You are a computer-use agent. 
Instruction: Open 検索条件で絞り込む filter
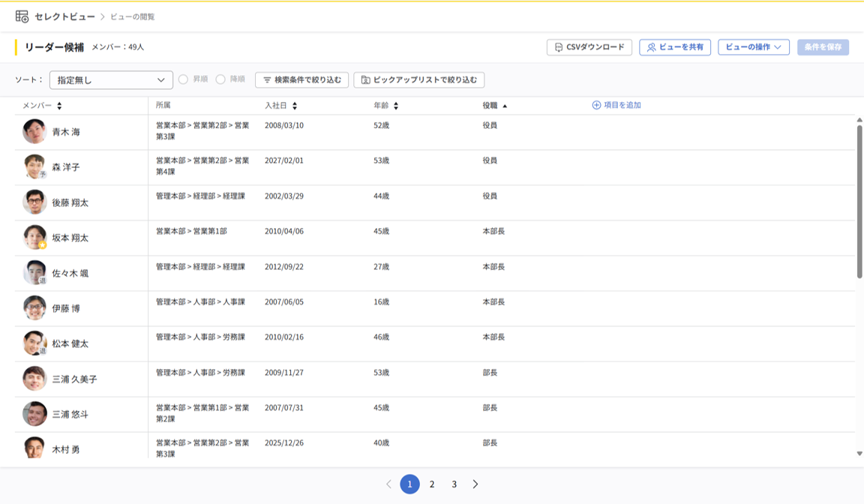pyautogui.click(x=302, y=79)
